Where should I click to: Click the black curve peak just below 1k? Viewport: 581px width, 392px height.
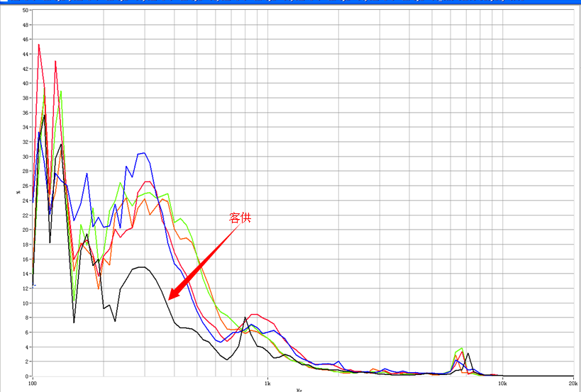245,318
